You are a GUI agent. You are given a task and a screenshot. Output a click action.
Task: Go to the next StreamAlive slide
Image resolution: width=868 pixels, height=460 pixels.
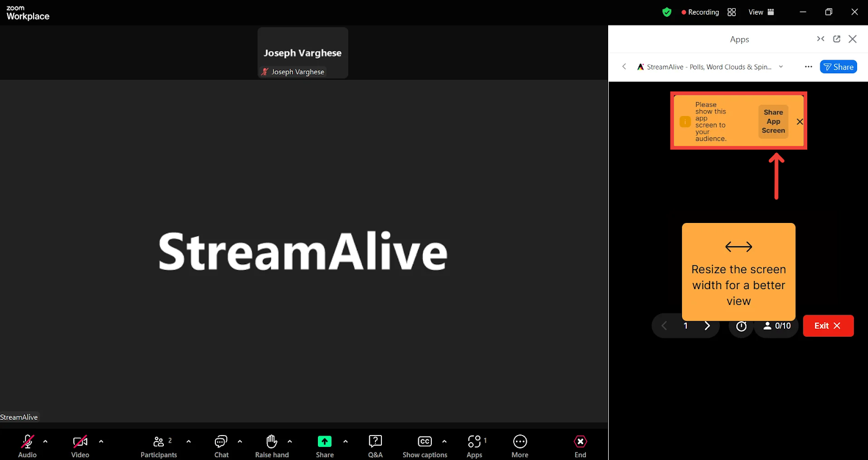[x=707, y=326]
